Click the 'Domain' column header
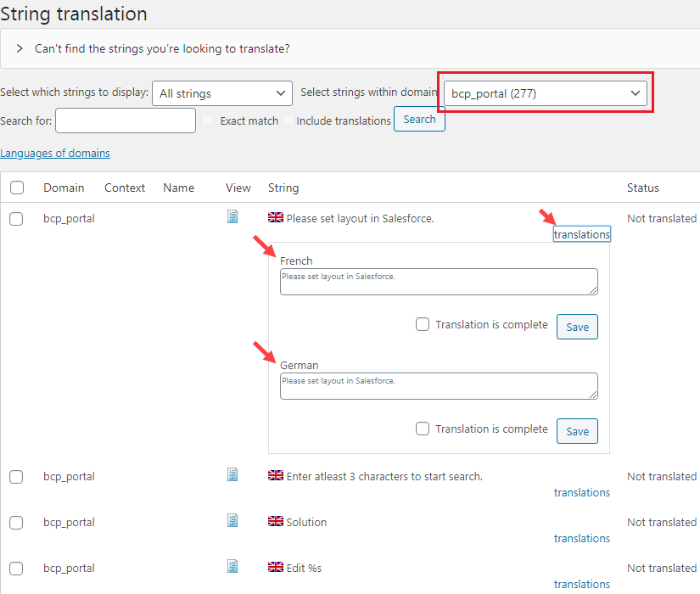The height and width of the screenshot is (594, 700). pyautogui.click(x=64, y=188)
